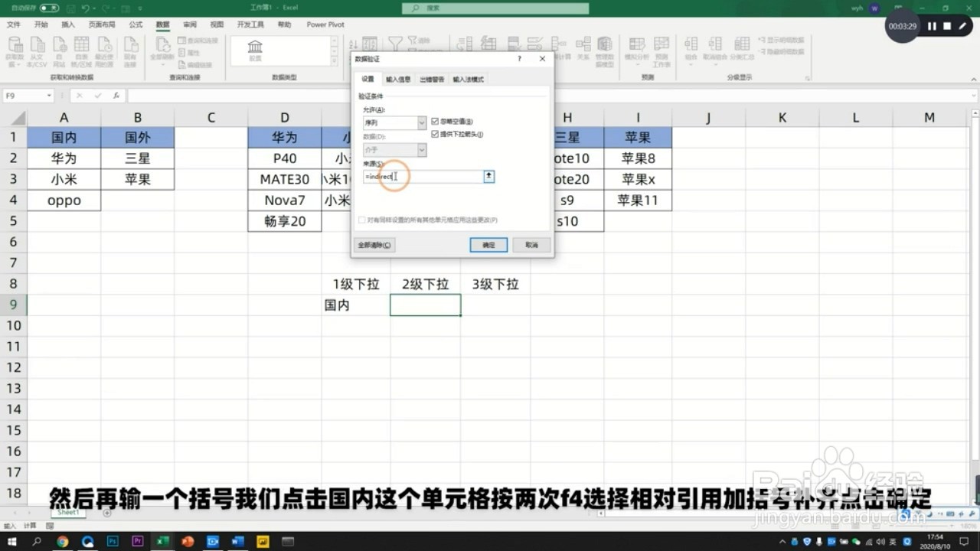Select the Sheet1 worksheet tab
Viewport: 980px width, 551px height.
pos(67,512)
